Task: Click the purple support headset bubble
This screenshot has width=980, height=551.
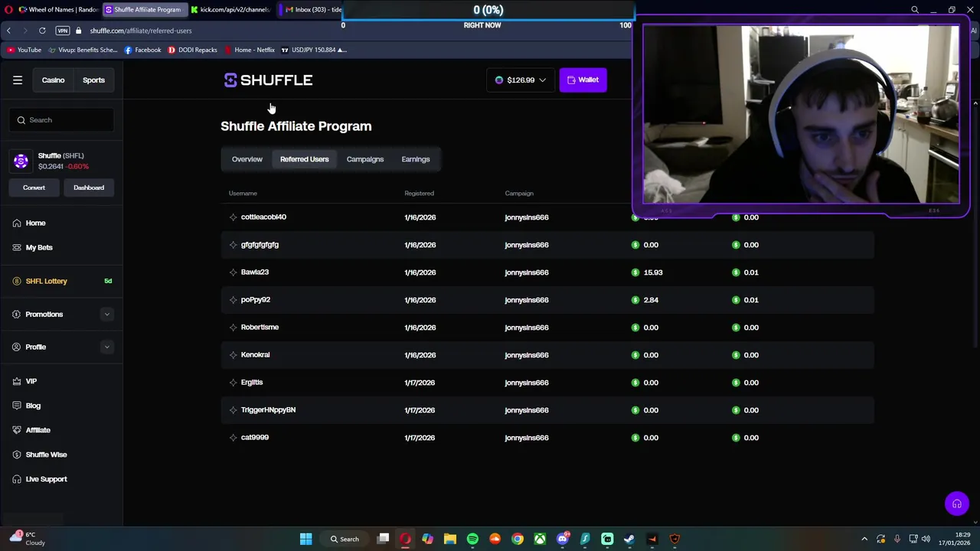Action: click(x=956, y=504)
